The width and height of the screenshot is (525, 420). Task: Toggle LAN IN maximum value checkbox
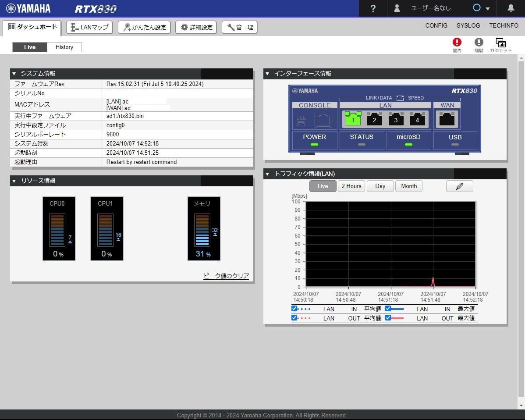click(x=388, y=309)
